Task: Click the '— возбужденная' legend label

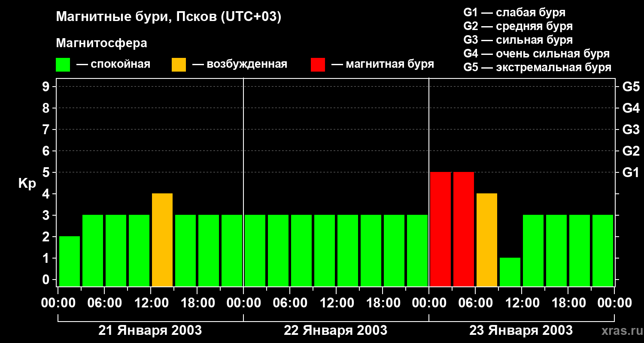Action: tap(240, 65)
